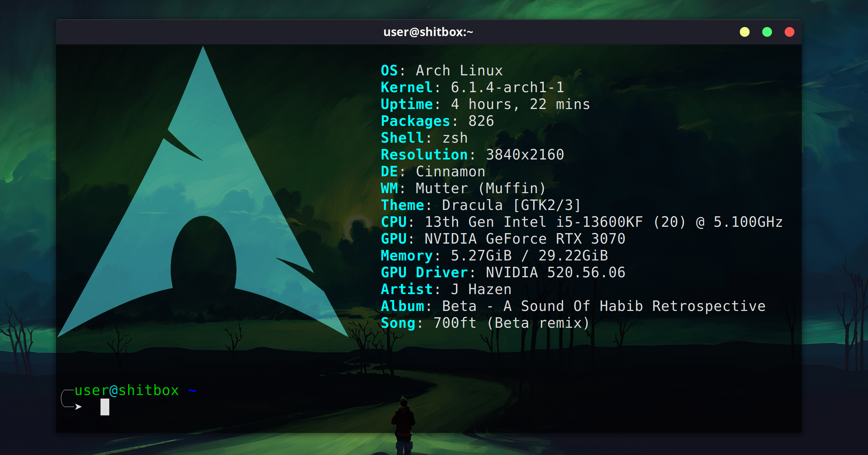The image size is (868, 455).
Task: Click the white block cursor at the prompt
Action: coord(105,407)
